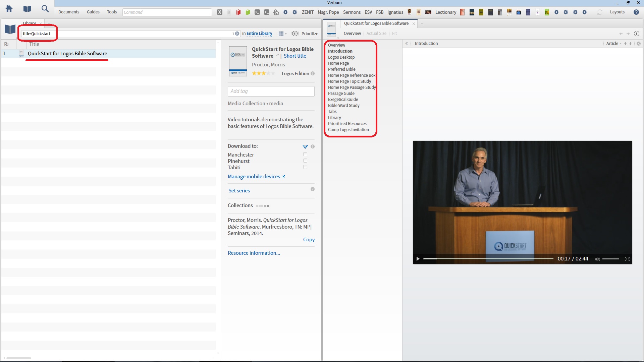This screenshot has height=362, width=644.
Task: Click the green book shortcut icon
Action: [248, 12]
